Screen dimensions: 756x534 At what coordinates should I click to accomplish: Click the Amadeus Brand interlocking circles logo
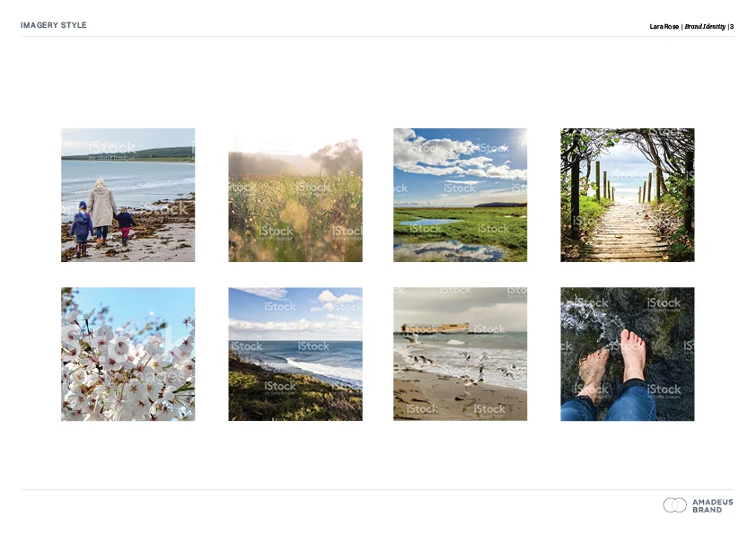pos(674,505)
